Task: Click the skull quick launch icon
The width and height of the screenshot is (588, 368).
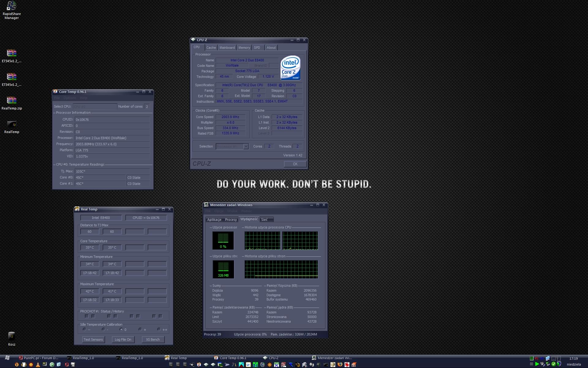Action: coord(73,365)
